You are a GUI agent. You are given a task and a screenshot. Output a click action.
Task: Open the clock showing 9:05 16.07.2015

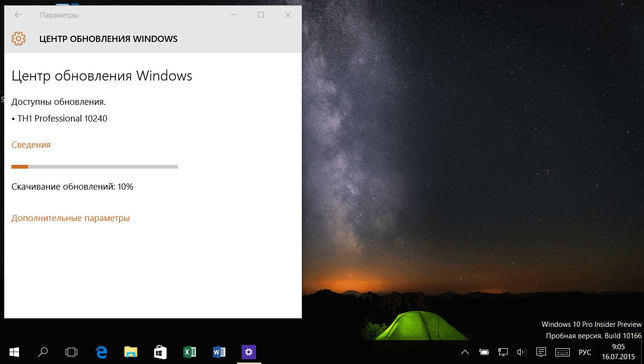point(619,352)
